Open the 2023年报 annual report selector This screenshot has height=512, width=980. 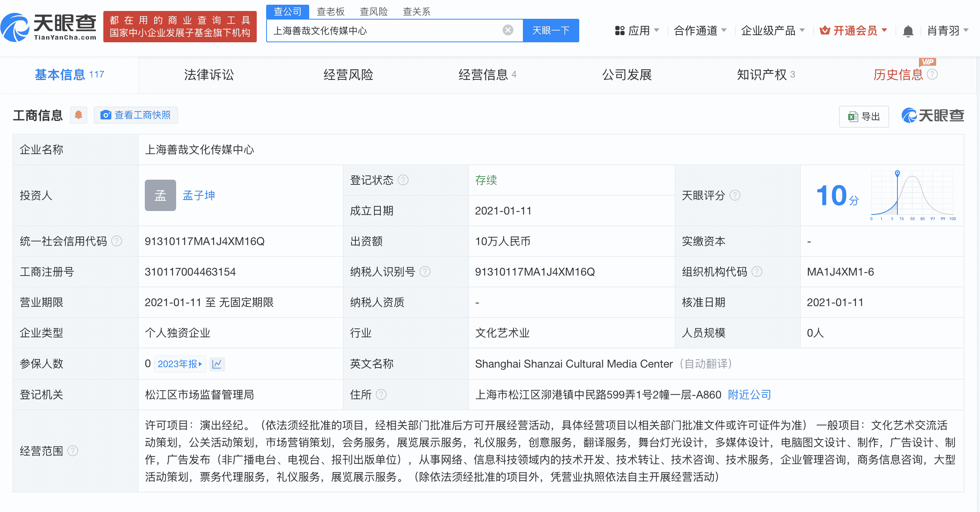180,364
